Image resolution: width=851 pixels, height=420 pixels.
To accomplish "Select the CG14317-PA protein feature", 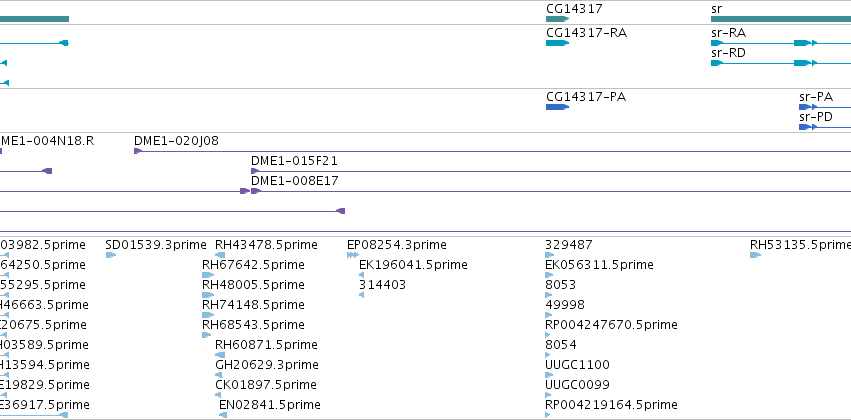I will point(557,107).
